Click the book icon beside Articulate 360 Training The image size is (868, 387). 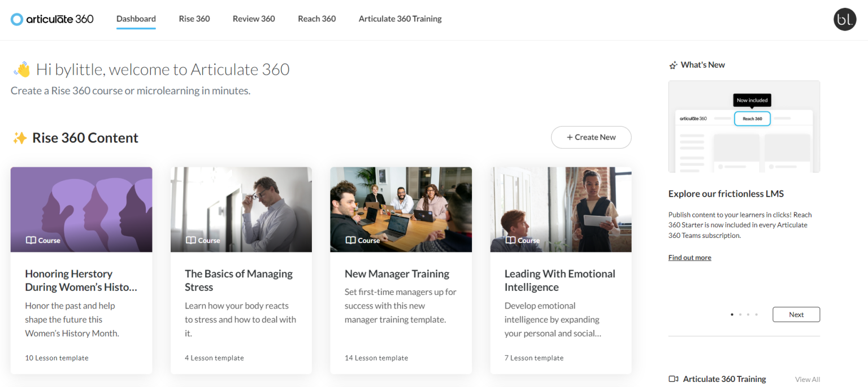[x=673, y=379]
